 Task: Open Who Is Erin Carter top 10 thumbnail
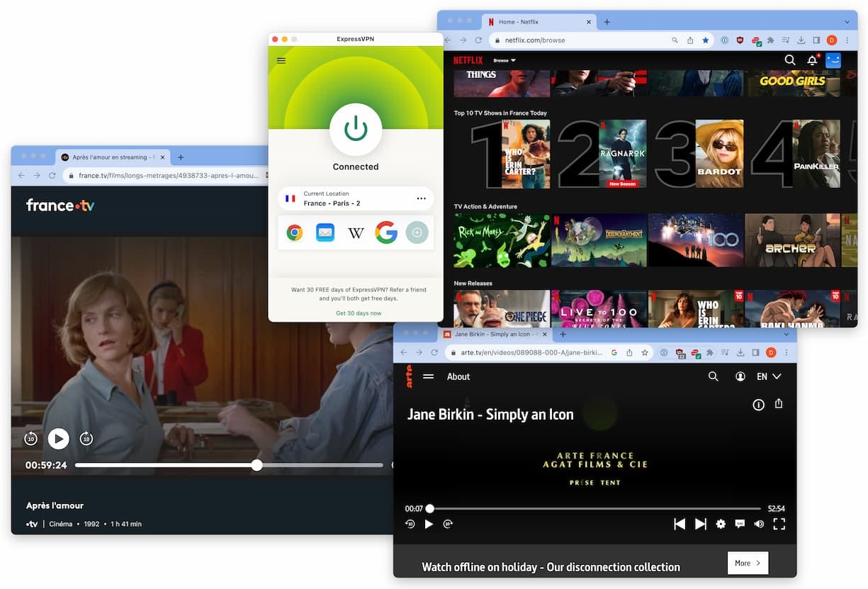[x=526, y=154]
